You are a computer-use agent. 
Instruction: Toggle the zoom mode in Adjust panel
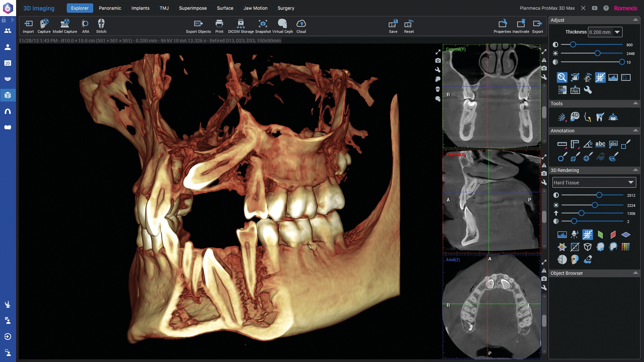tap(561, 77)
